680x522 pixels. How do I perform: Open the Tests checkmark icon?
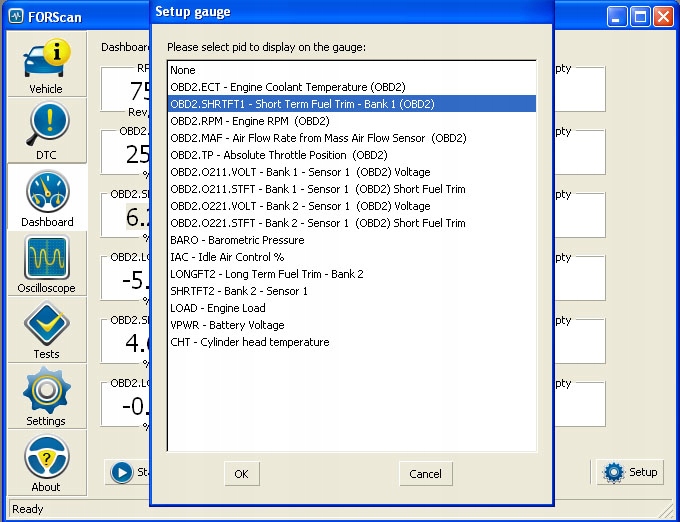pyautogui.click(x=46, y=328)
